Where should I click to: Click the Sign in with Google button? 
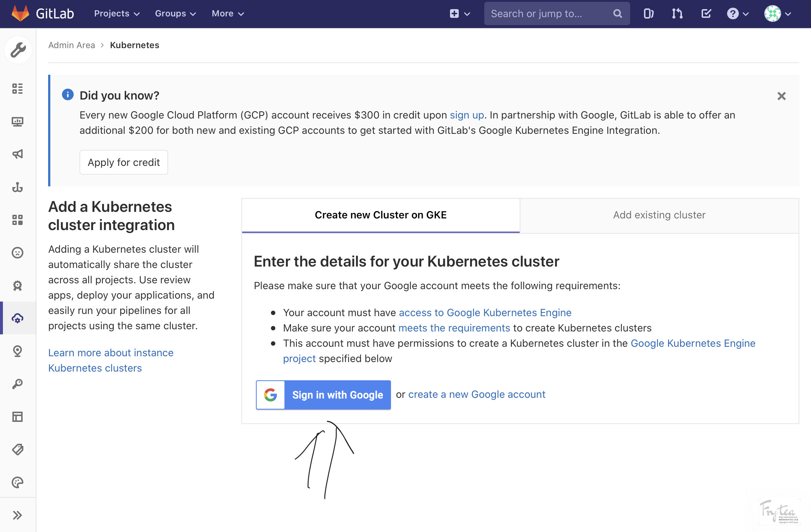pos(323,395)
